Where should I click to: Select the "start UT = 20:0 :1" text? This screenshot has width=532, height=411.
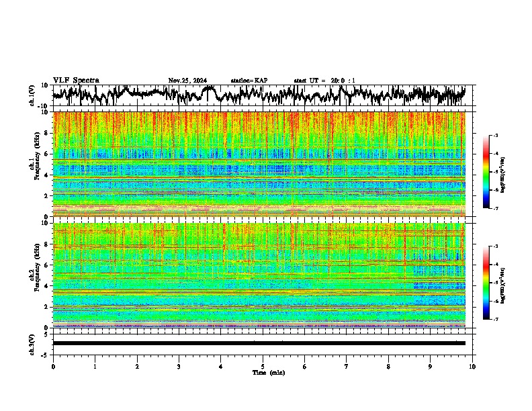tap(324, 81)
